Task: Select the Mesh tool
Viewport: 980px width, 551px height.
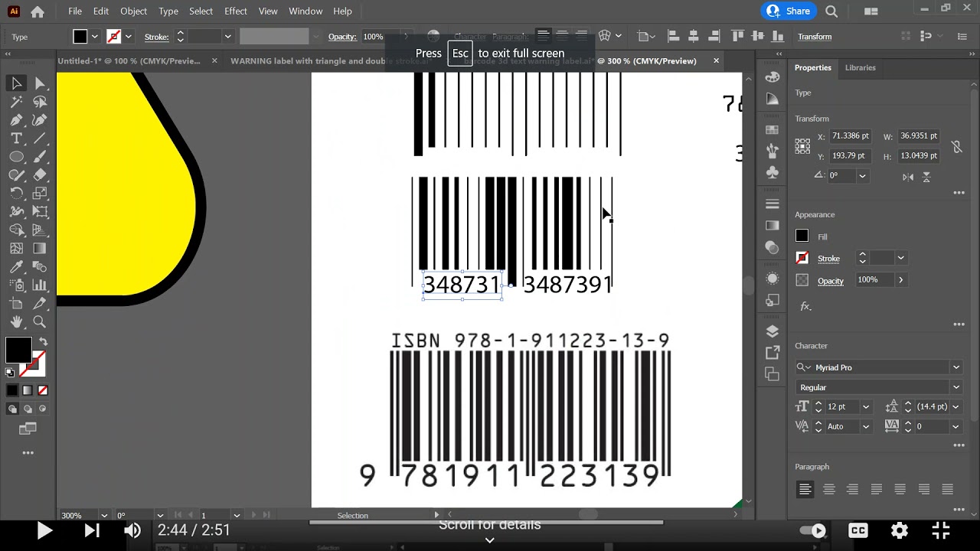Action: tap(16, 248)
